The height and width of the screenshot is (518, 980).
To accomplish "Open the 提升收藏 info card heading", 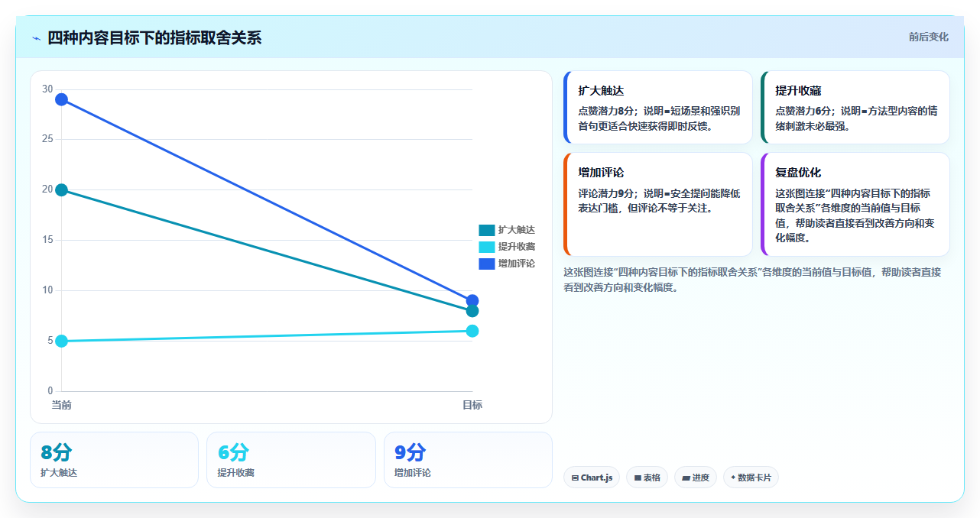I will (798, 91).
